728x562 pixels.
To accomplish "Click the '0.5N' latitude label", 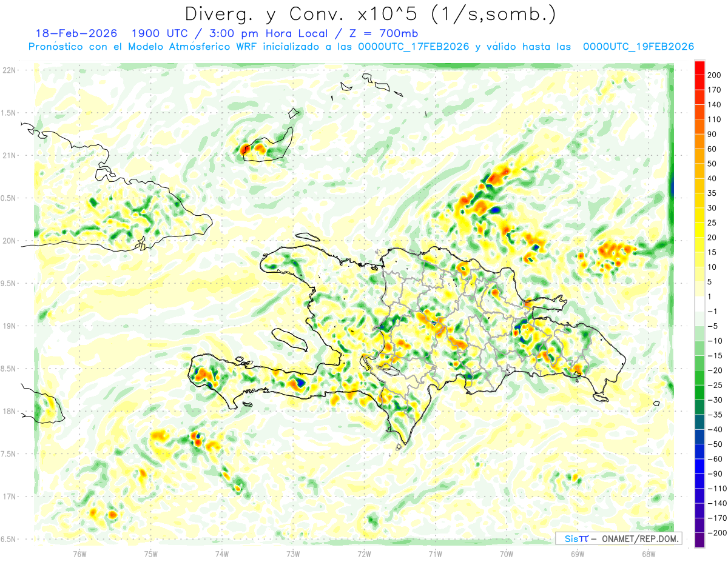I will pyautogui.click(x=8, y=198).
